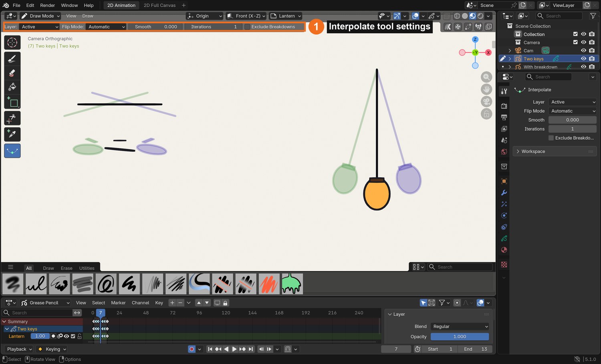Screen dimensions: 601x364
Task: Select the Erase tool
Action: click(12, 73)
